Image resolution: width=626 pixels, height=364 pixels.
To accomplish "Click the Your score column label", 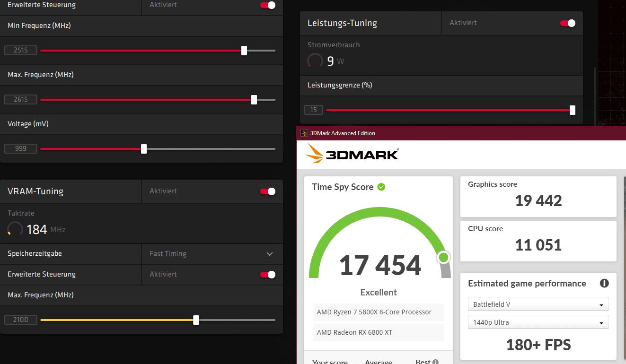I will click(330, 362).
